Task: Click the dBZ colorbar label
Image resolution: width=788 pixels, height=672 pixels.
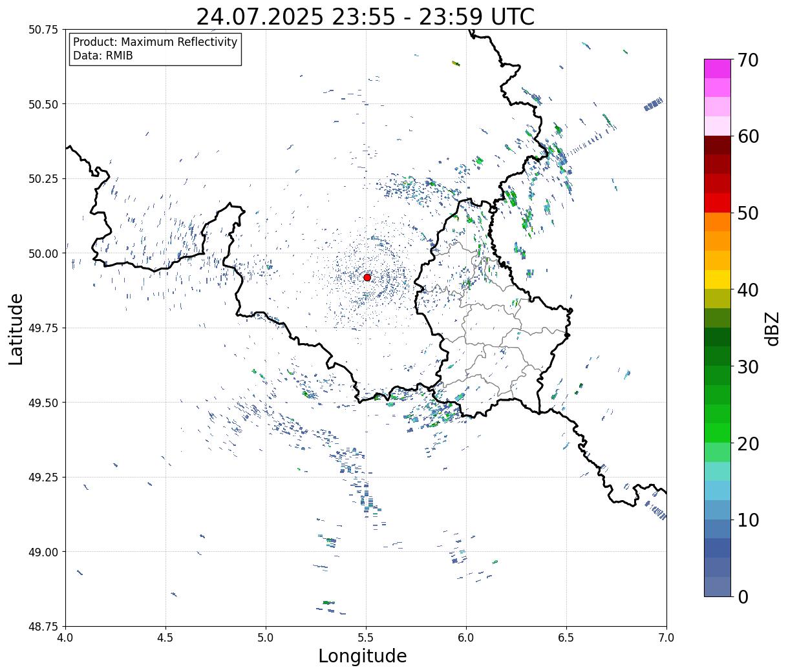Action: (x=772, y=328)
